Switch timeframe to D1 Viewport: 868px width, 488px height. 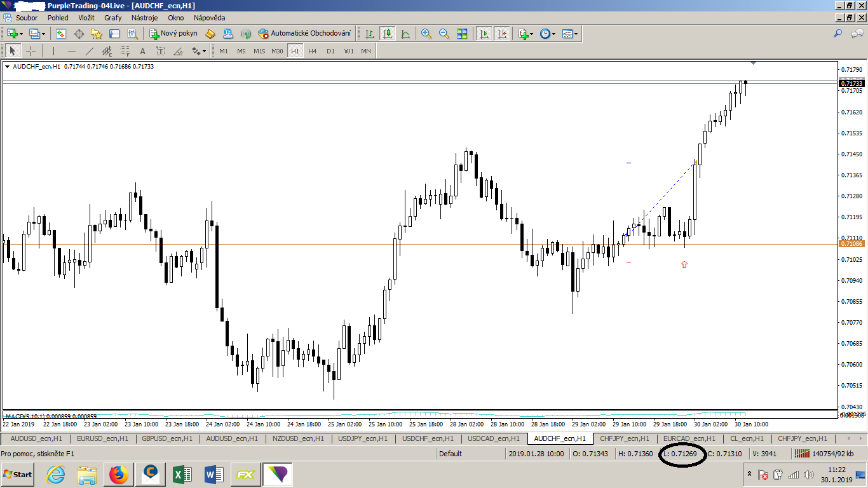click(x=330, y=51)
